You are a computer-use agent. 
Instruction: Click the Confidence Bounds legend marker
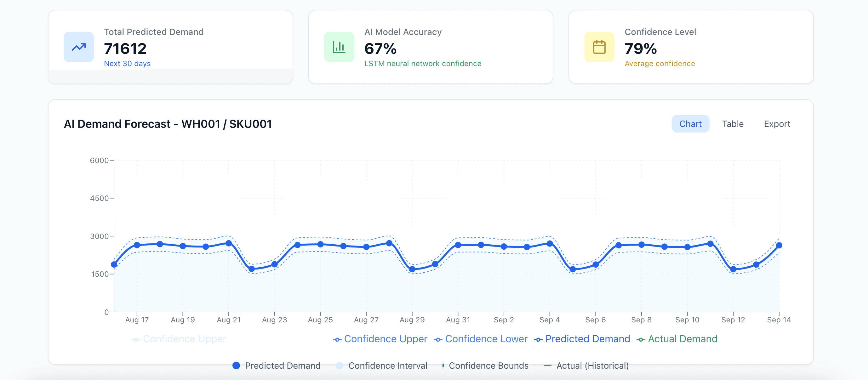(443, 366)
